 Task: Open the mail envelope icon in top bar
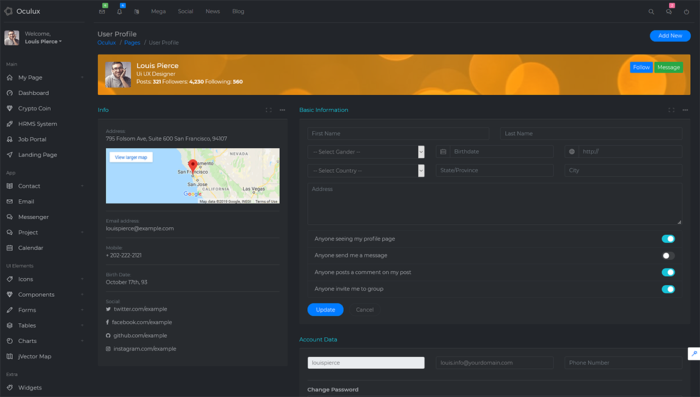coord(102,12)
